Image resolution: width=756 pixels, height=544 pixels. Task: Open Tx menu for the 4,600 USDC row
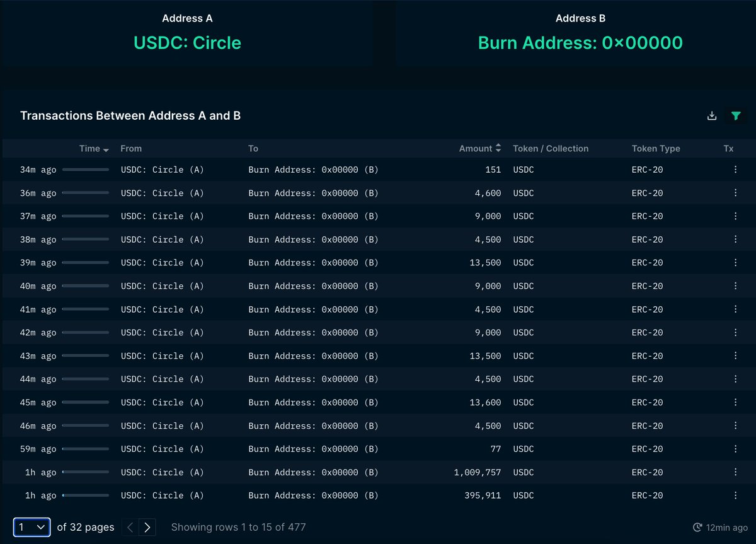click(735, 193)
